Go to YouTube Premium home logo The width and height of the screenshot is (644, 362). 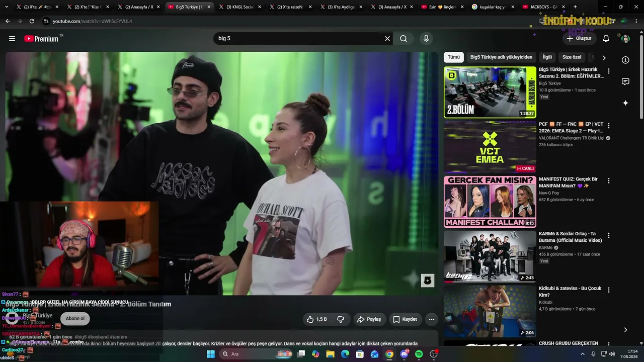[41, 39]
